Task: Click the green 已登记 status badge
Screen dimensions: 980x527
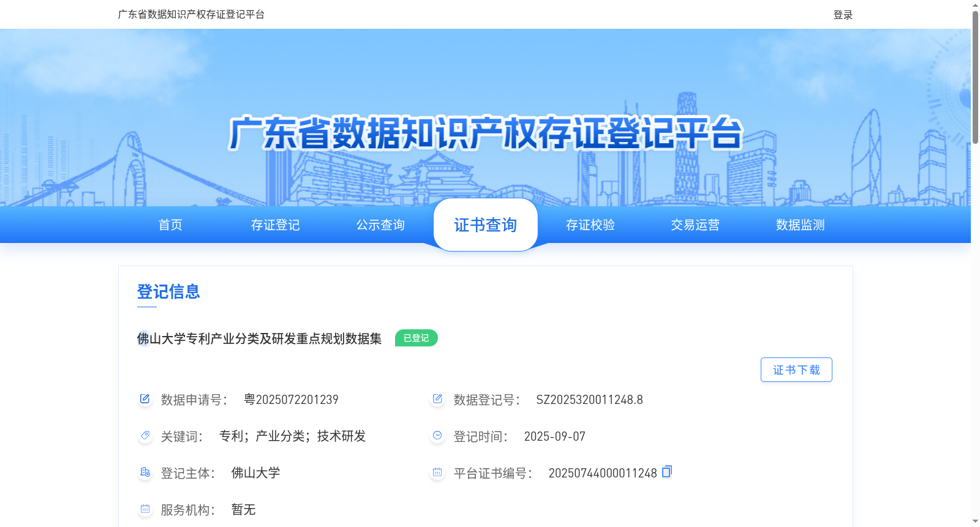Action: (417, 338)
